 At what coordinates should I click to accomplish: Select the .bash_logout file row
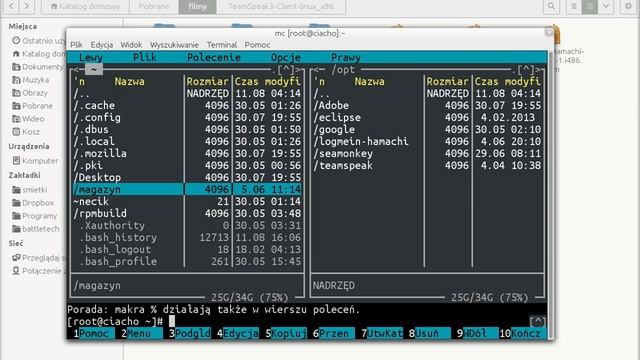point(187,249)
